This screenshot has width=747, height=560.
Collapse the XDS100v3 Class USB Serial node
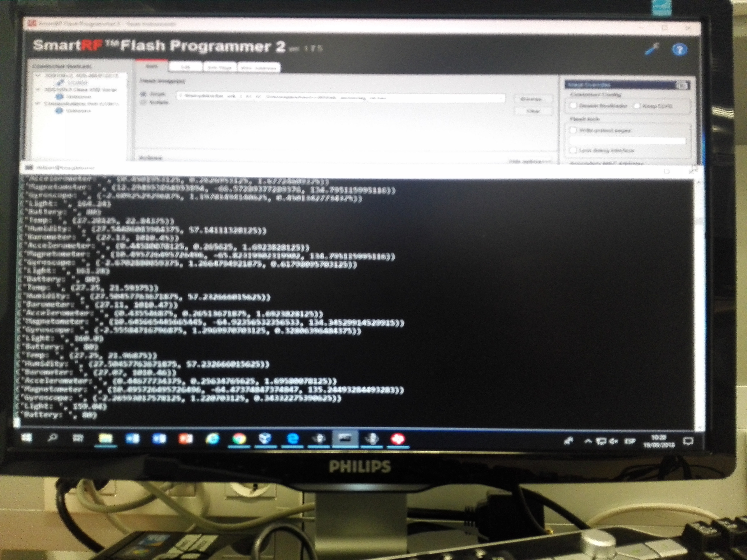point(38,90)
